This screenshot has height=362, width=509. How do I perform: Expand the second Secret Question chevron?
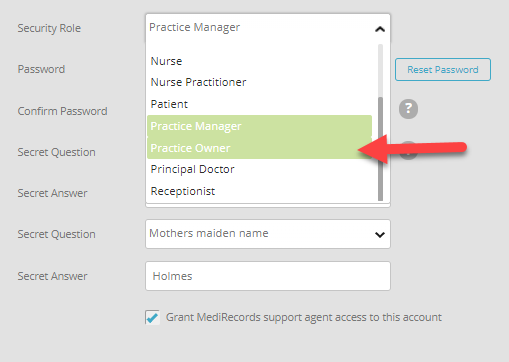(380, 234)
